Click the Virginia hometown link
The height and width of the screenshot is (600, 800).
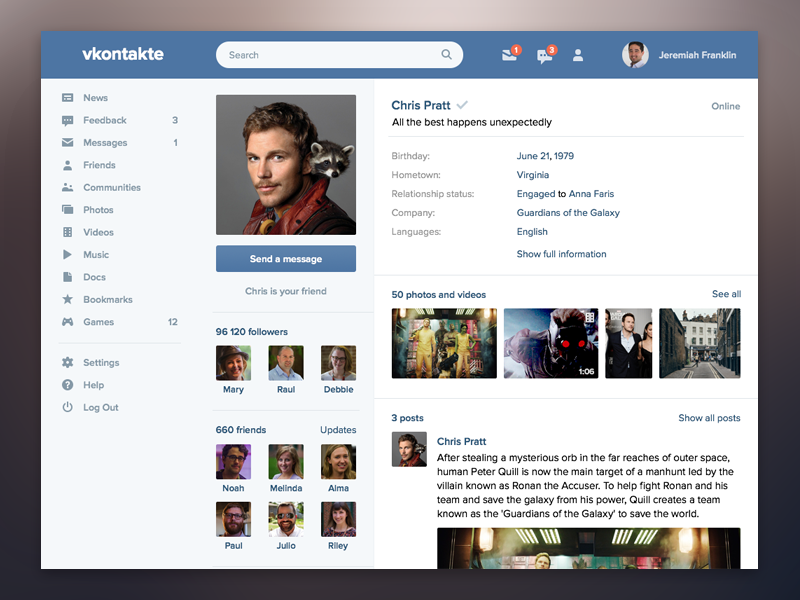tap(533, 175)
